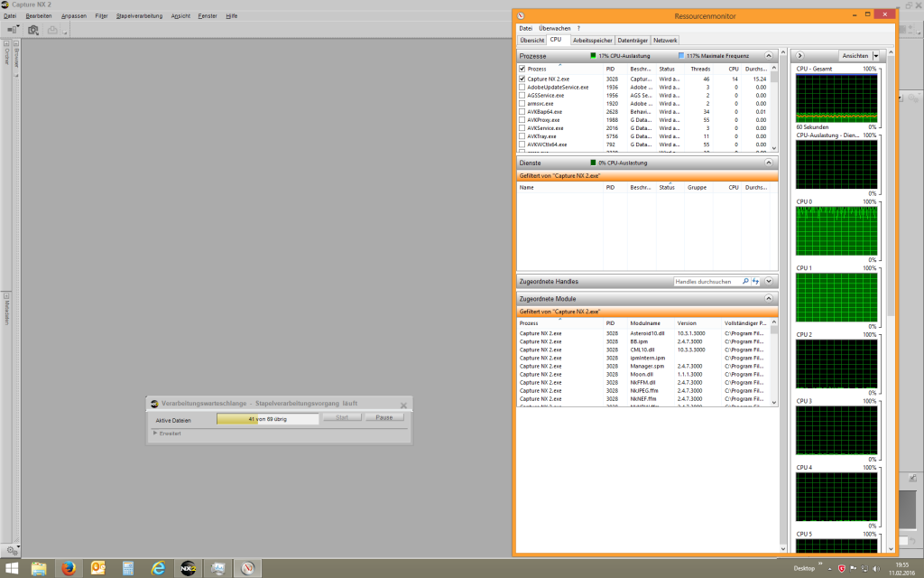Click the Windows Start button
The image size is (924, 578).
coord(11,569)
